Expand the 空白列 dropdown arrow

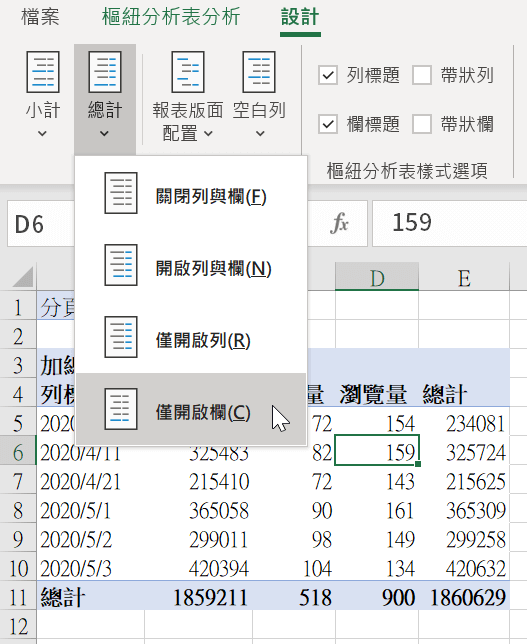point(260,133)
